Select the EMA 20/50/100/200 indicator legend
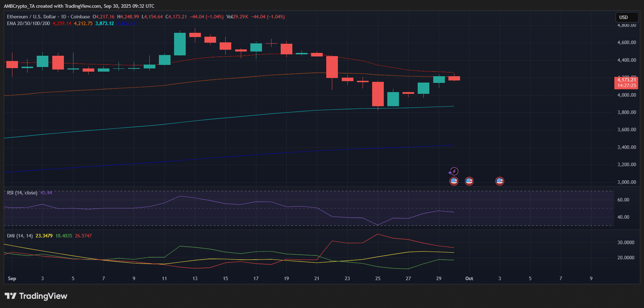 29,23
